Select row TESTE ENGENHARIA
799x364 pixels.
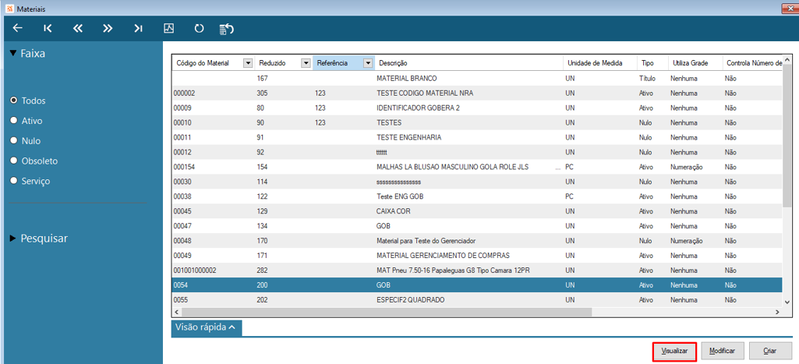click(476, 138)
